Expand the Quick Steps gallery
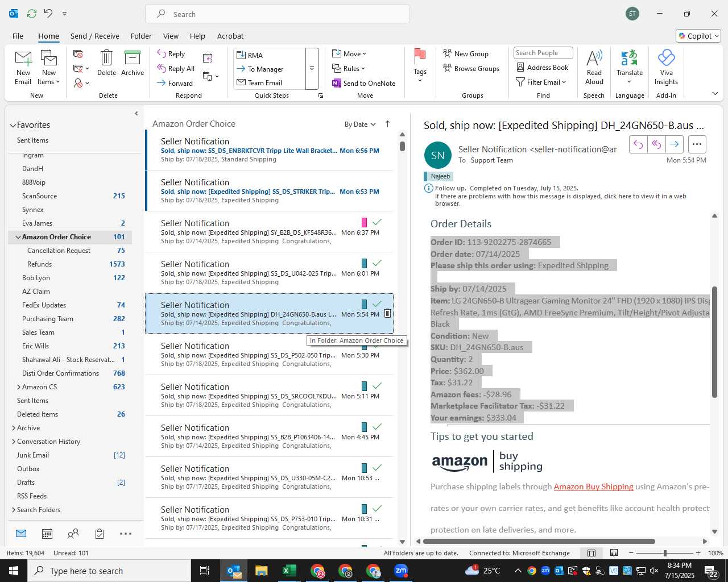The width and height of the screenshot is (728, 582). [x=312, y=69]
